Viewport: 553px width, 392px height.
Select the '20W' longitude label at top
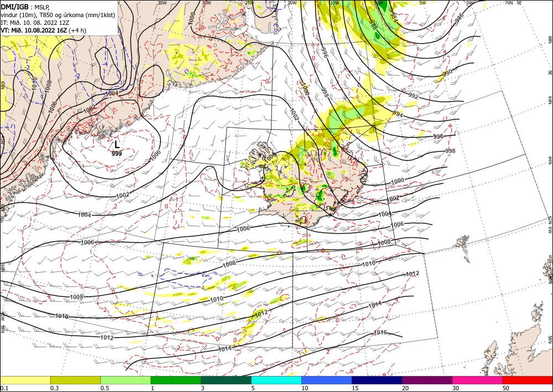[291, 3]
